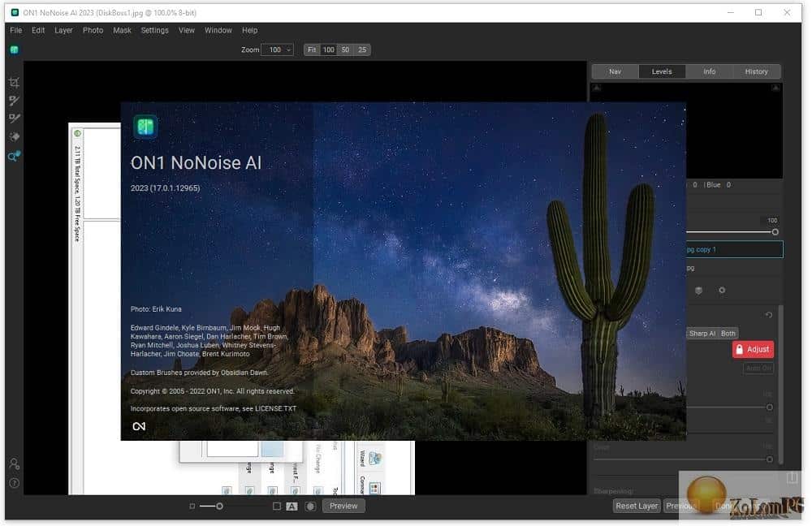
Task: Open the Layer menu
Action: coord(63,31)
